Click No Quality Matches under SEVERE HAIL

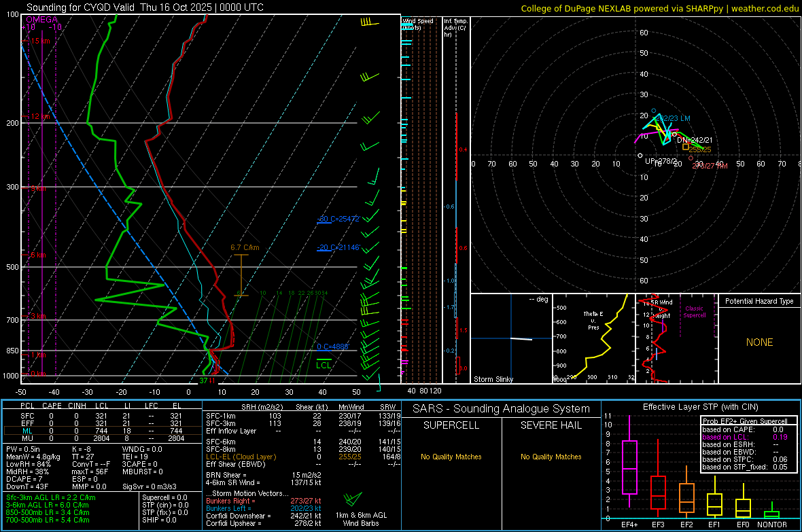tap(551, 457)
